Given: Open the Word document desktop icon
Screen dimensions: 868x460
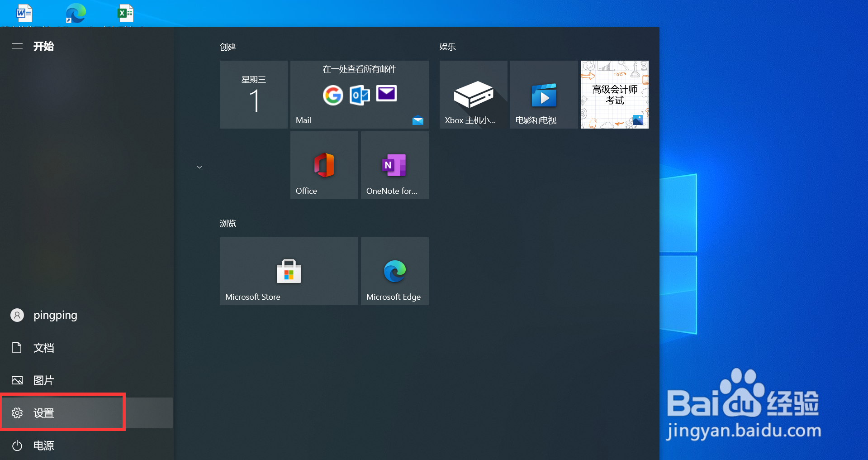Looking at the screenshot, I should [24, 13].
